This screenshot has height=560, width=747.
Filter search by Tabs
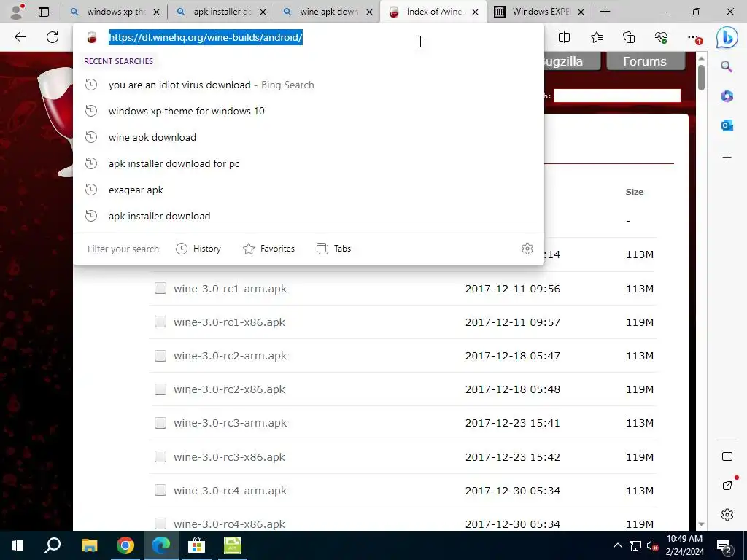[x=334, y=249]
